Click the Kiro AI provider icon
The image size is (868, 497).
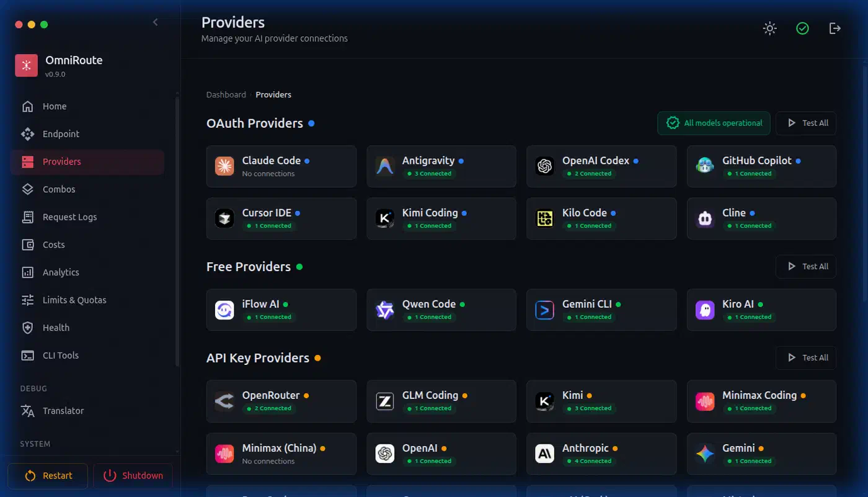tap(705, 310)
